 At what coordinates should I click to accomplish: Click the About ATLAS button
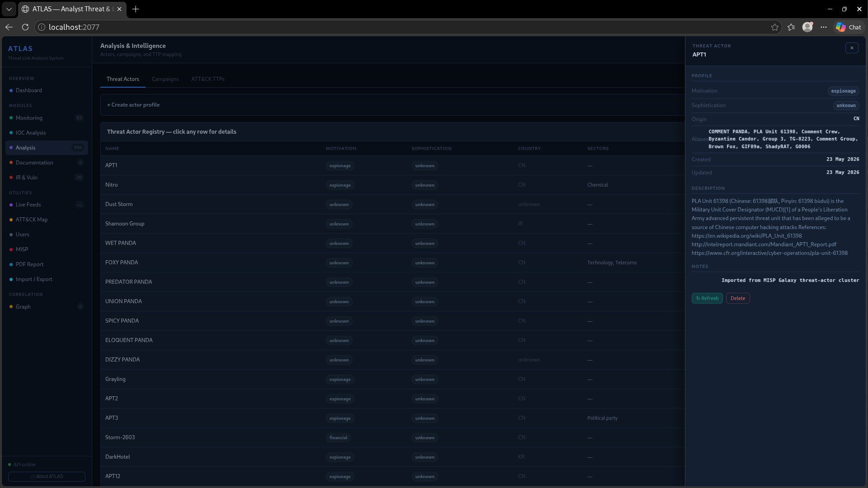point(47,477)
